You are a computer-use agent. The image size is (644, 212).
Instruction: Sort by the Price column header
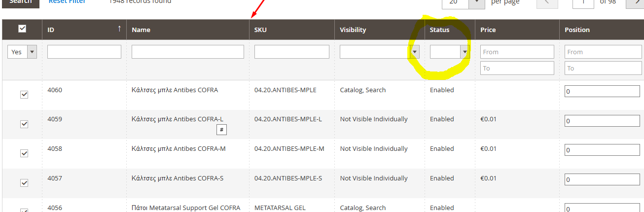click(488, 30)
